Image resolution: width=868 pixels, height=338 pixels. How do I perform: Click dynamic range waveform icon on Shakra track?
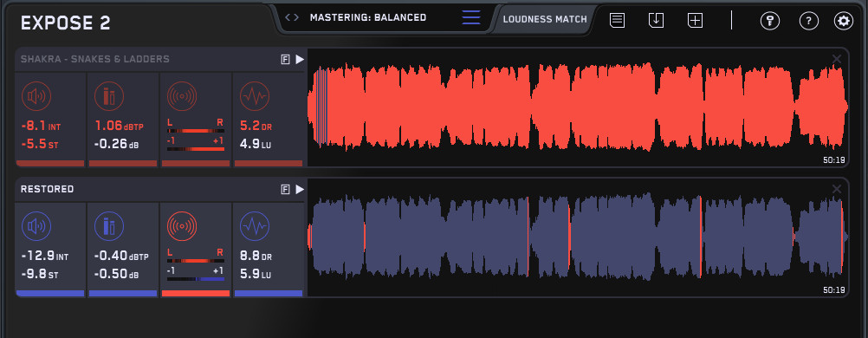coord(254,96)
